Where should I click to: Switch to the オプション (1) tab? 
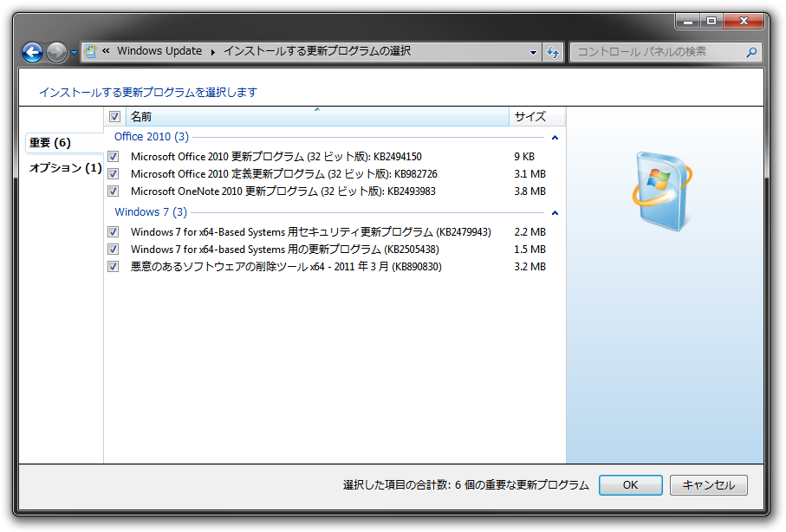point(65,167)
